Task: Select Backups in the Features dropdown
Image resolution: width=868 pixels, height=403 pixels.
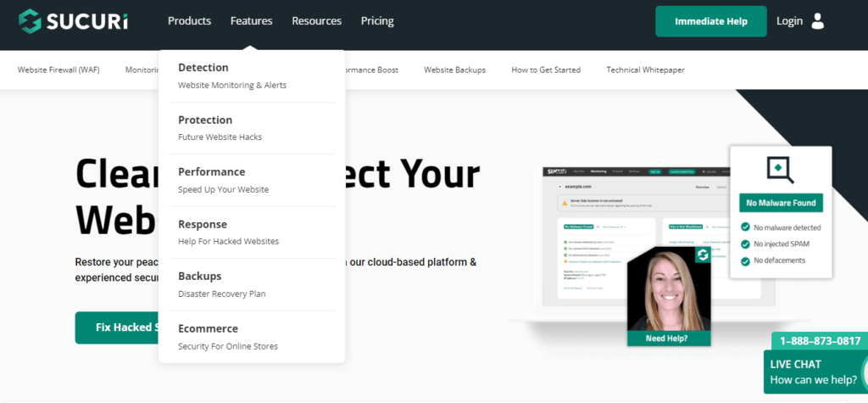Action: pyautogui.click(x=200, y=276)
